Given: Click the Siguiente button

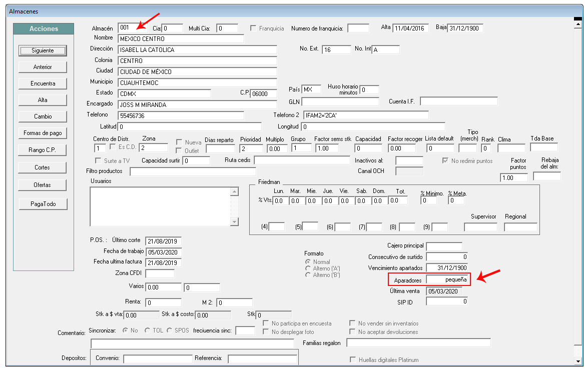Looking at the screenshot, I should tap(43, 50).
